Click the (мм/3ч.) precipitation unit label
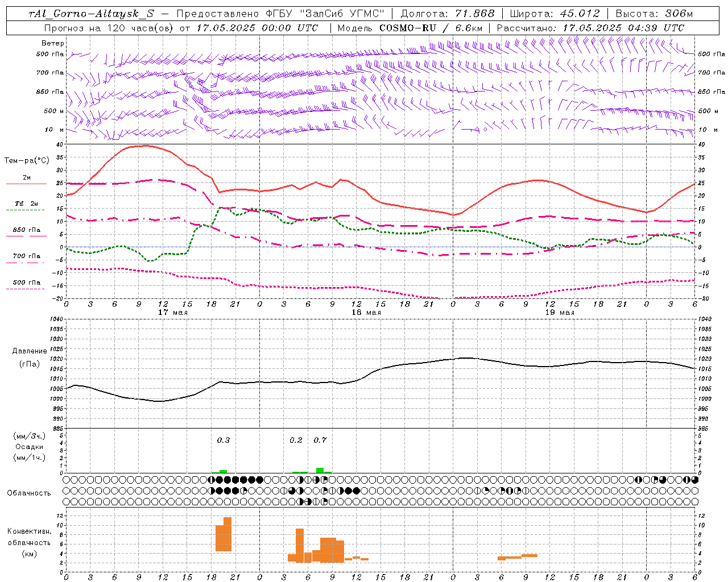Viewport: 728px width, 582px height. click(30, 436)
